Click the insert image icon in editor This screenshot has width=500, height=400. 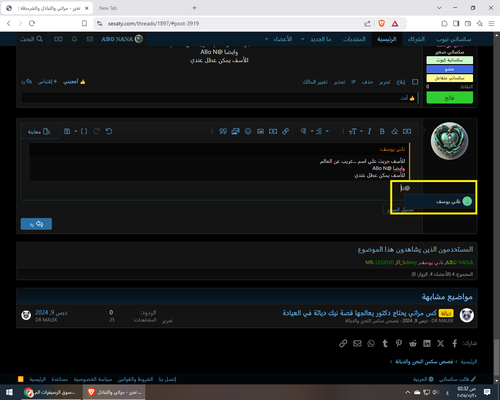260,131
